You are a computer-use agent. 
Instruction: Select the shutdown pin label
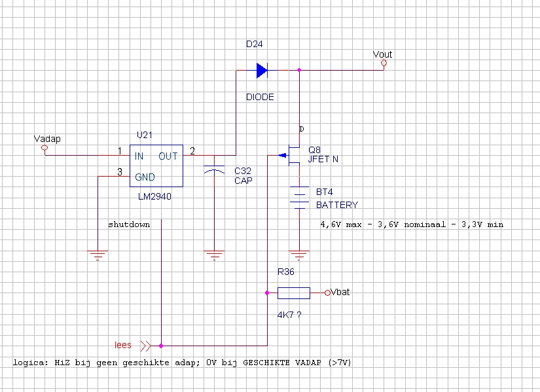[129, 224]
